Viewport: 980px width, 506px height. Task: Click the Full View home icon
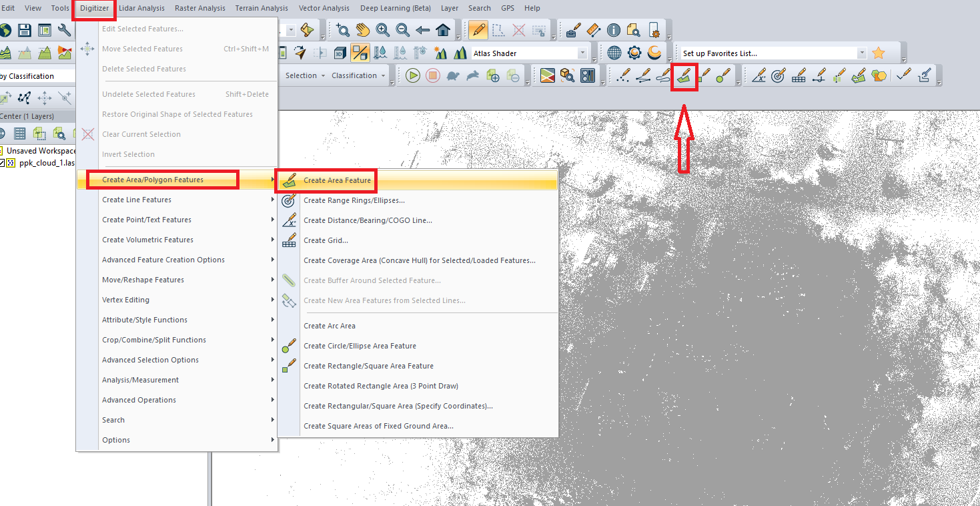444,29
